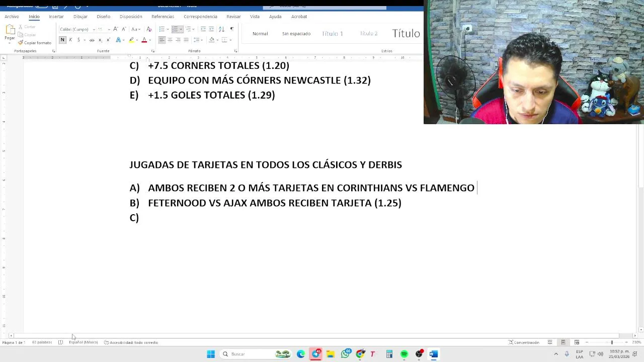
Task: Click the shading paint bucket icon
Action: point(211,40)
